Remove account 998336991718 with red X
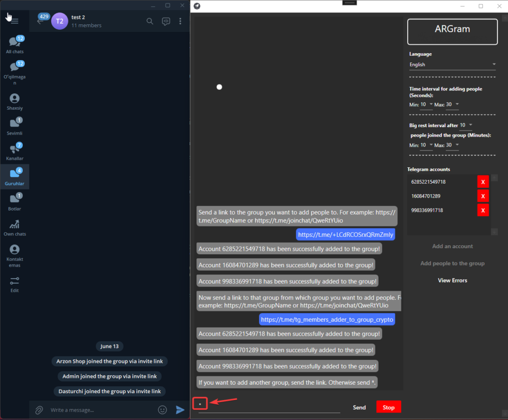Image resolution: width=508 pixels, height=420 pixels. tap(483, 210)
